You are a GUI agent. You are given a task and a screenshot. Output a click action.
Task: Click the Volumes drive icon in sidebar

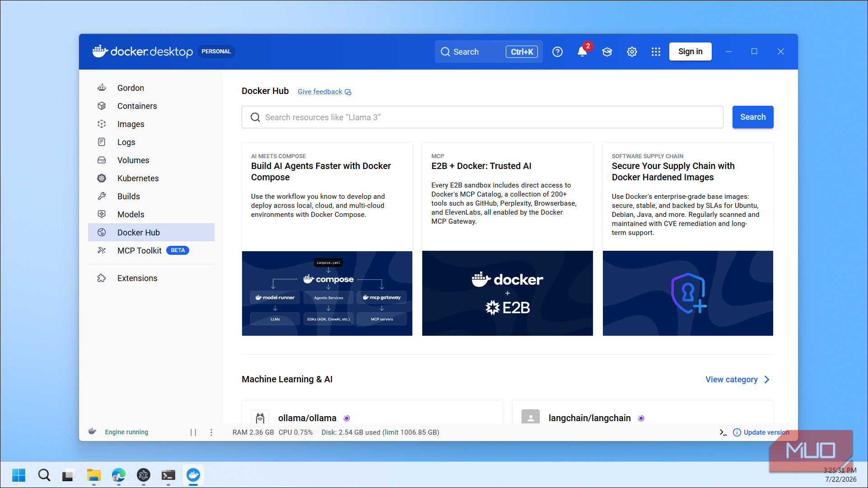(102, 160)
